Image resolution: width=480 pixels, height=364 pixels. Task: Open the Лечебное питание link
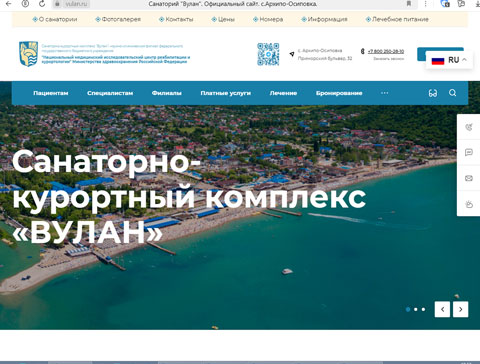click(x=397, y=19)
